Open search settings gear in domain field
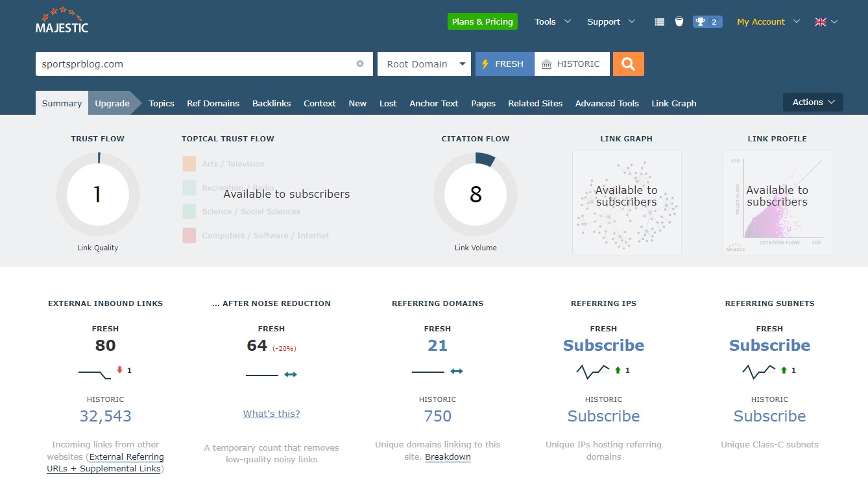The height and width of the screenshot is (498, 868). [360, 64]
